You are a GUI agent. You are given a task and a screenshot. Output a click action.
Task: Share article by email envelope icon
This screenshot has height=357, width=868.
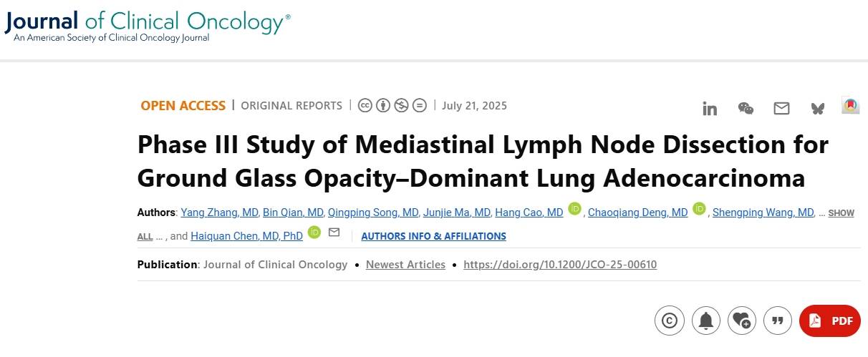781,109
